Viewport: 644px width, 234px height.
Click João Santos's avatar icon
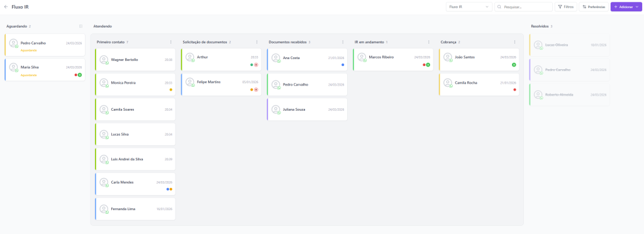pos(448,57)
